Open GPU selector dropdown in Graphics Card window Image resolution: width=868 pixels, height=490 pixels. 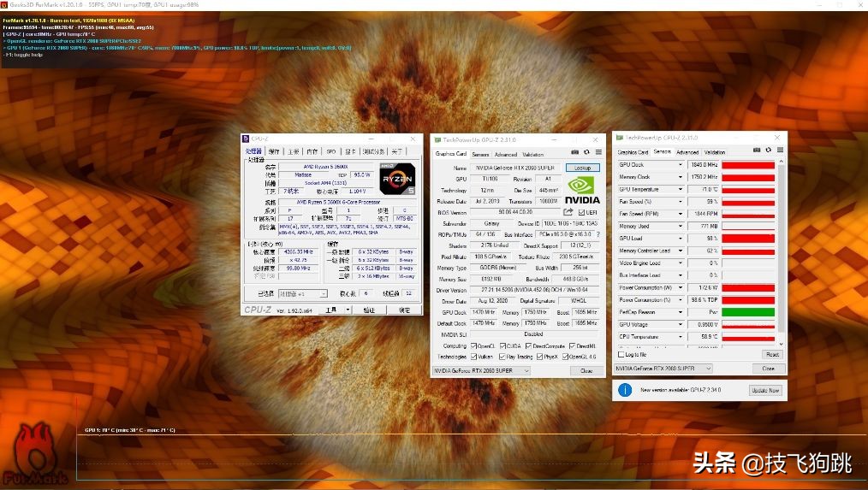tap(481, 370)
